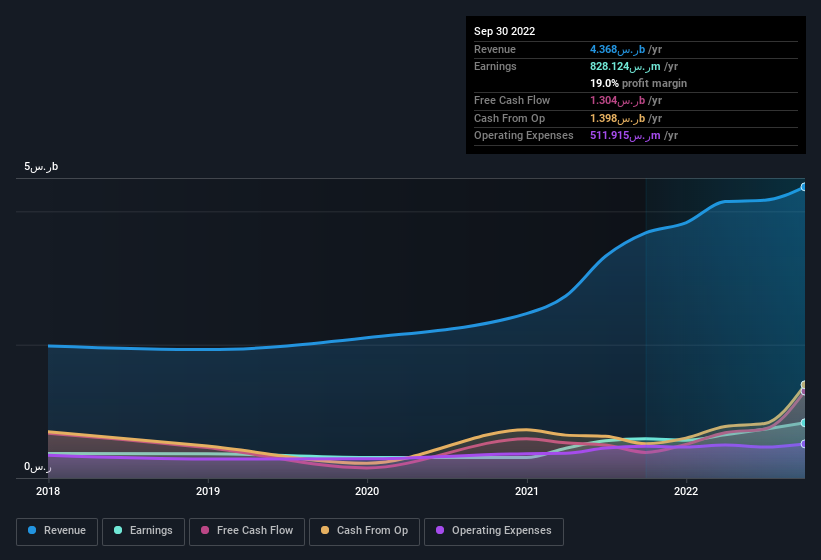This screenshot has width=821, height=560.
Task: Click the 2021 x-axis label
Action: tap(527, 491)
